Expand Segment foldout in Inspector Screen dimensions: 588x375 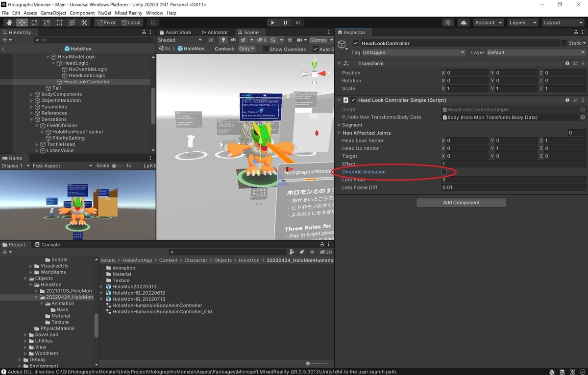click(339, 125)
